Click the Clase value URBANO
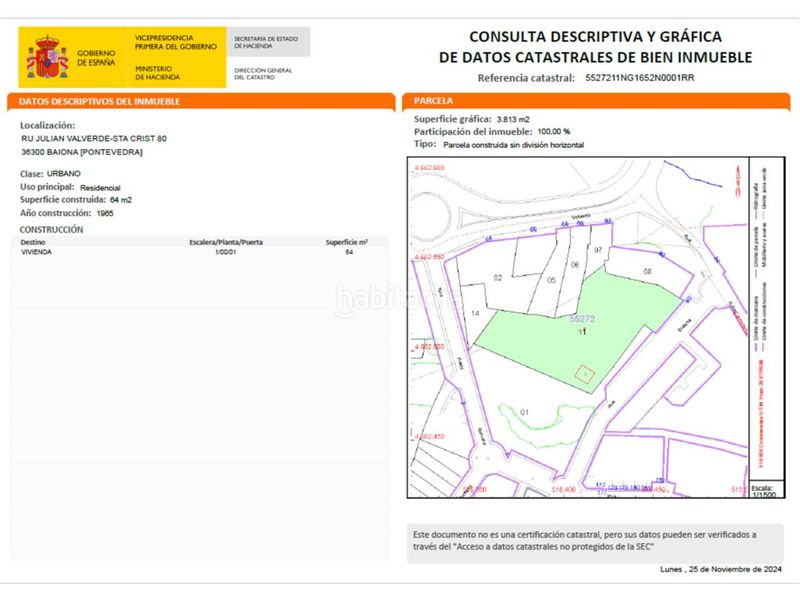This screenshot has height=600, width=800. pos(64,173)
